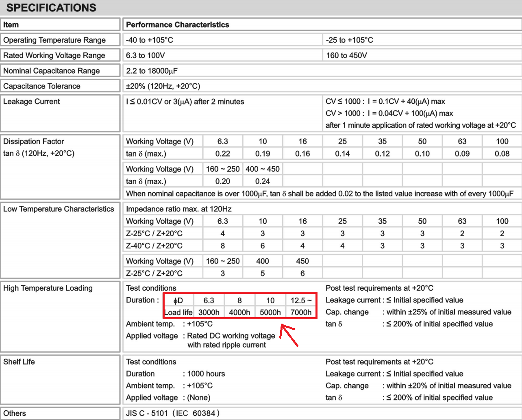
Task: Click the 'Shelf Life' row label
Action: [x=19, y=362]
